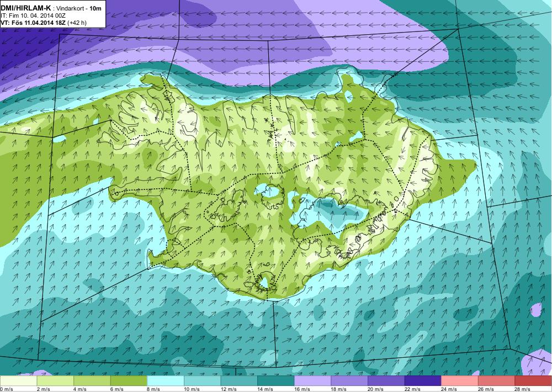Select the 'IT: Fim 10. 04. 2014 00Z' line
This screenshot has width=552, height=392.
coord(33,15)
